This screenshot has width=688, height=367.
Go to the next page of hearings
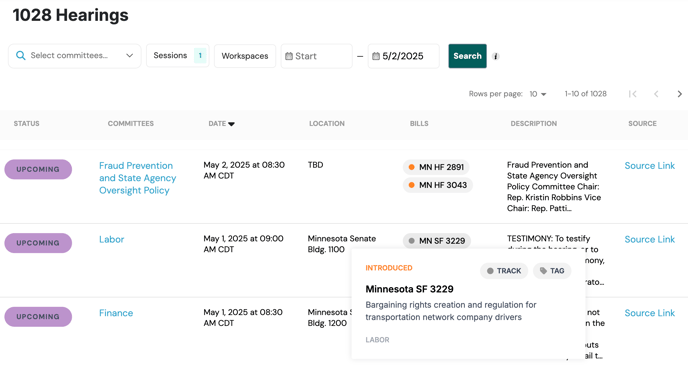(x=679, y=94)
